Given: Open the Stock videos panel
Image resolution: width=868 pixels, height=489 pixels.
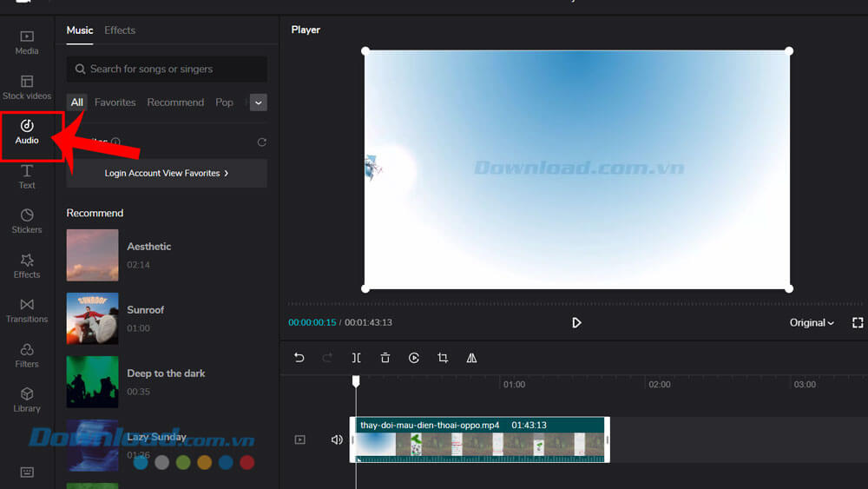Looking at the screenshot, I should pyautogui.click(x=27, y=87).
